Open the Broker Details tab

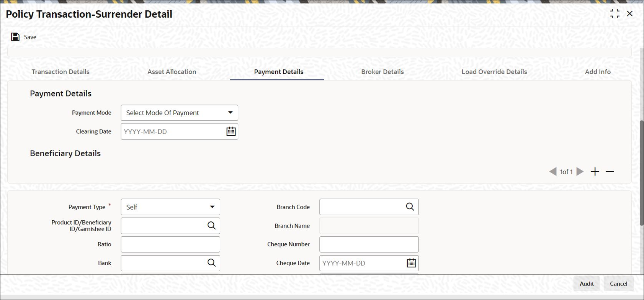pos(382,72)
